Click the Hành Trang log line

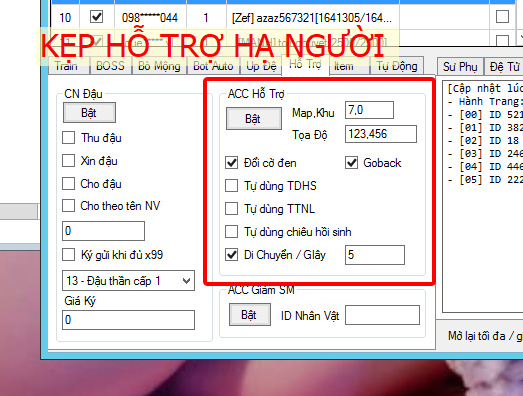[485, 101]
